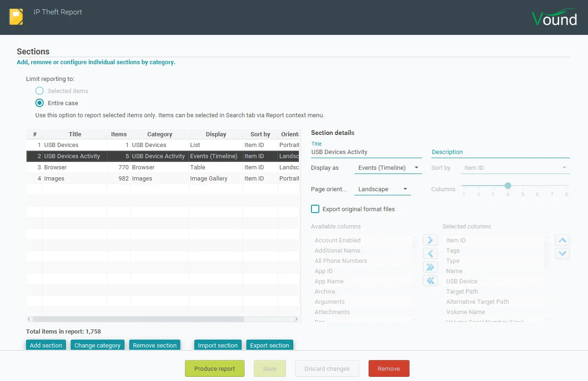
Task: Open the Page orientation dropdown
Action: [383, 189]
